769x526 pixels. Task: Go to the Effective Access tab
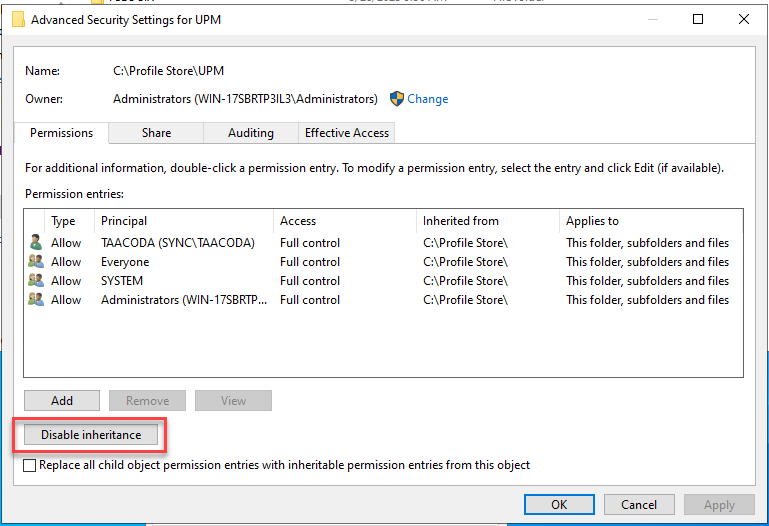point(346,133)
